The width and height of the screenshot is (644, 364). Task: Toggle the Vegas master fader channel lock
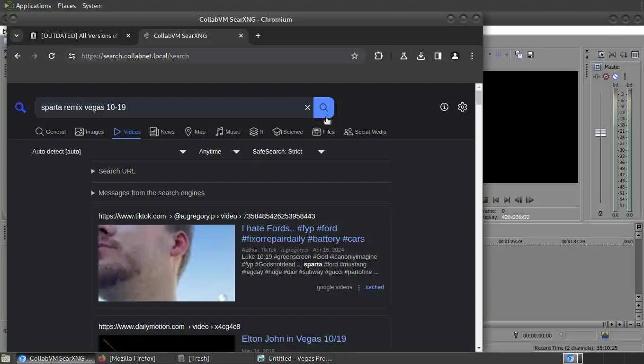click(600, 213)
